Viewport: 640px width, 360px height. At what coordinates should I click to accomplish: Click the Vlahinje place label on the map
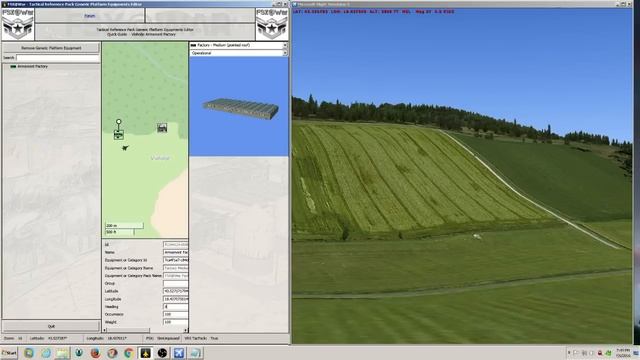pyautogui.click(x=160, y=158)
